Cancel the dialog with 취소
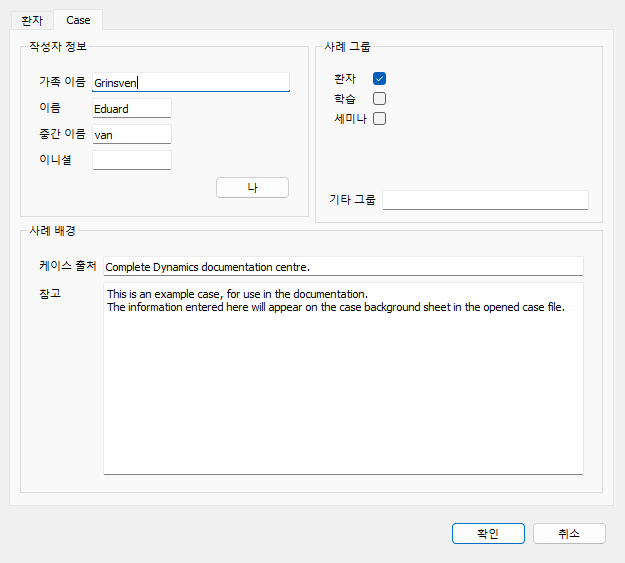 click(569, 533)
